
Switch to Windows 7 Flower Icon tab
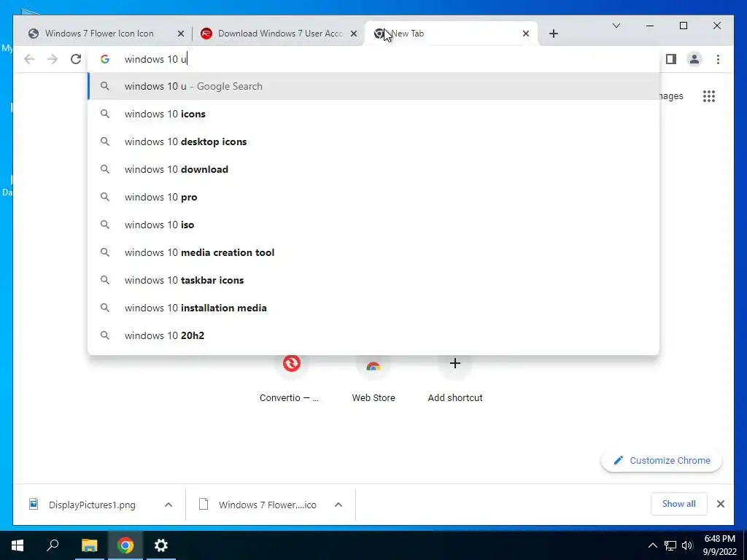[x=99, y=34]
